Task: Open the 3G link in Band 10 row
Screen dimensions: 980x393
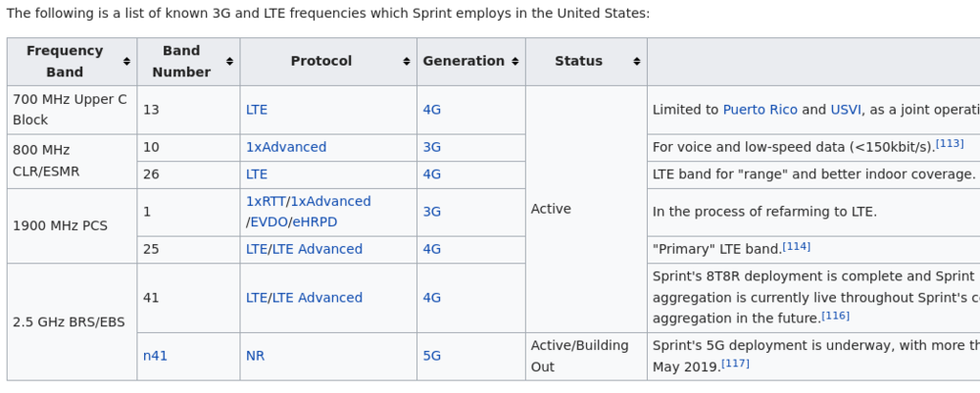Action: click(431, 147)
